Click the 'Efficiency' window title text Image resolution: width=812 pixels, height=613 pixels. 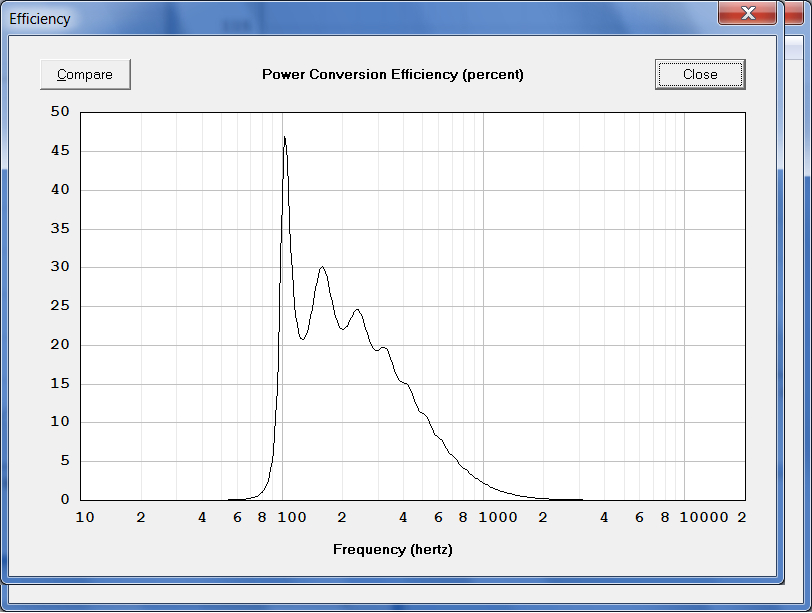point(40,19)
